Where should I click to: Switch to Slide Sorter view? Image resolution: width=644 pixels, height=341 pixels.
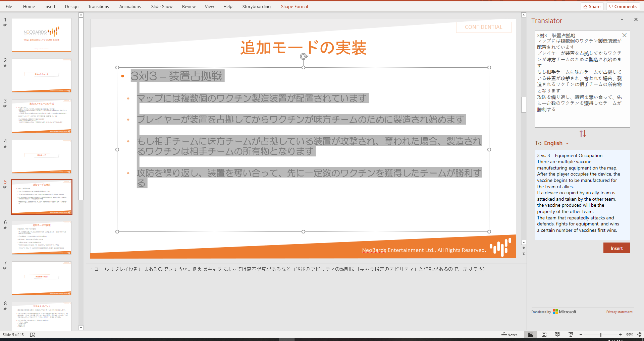point(544,335)
